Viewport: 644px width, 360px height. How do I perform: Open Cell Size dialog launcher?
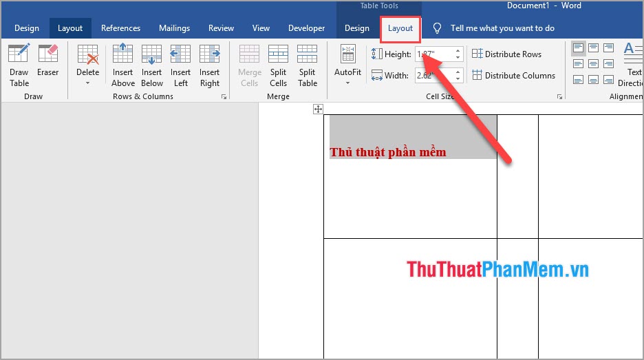click(559, 97)
